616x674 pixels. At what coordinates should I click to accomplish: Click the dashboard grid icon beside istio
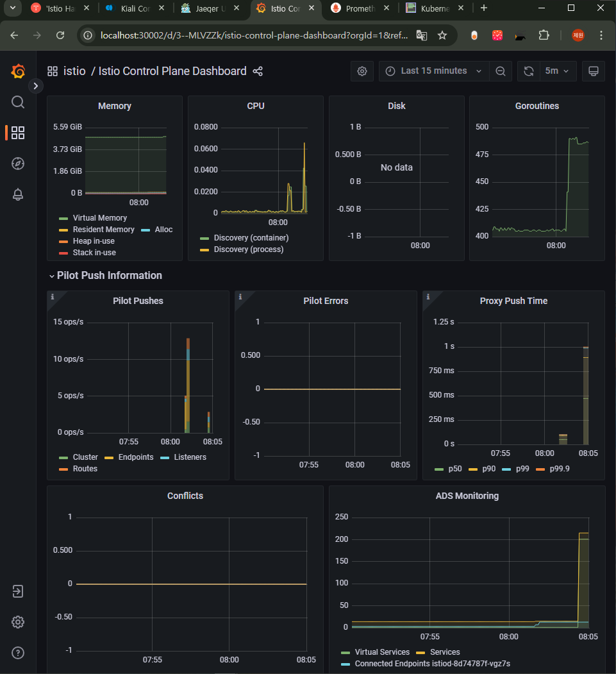[53, 71]
